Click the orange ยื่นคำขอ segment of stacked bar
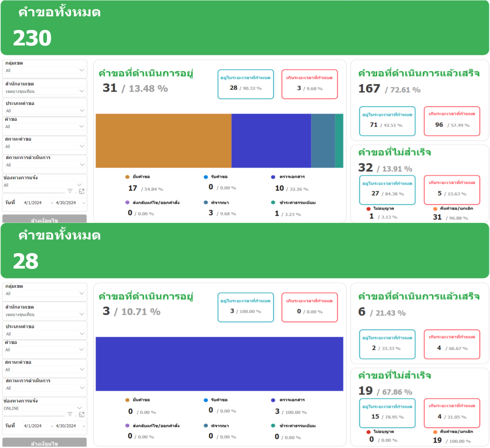The width and height of the screenshot is (490, 448). pos(164,141)
